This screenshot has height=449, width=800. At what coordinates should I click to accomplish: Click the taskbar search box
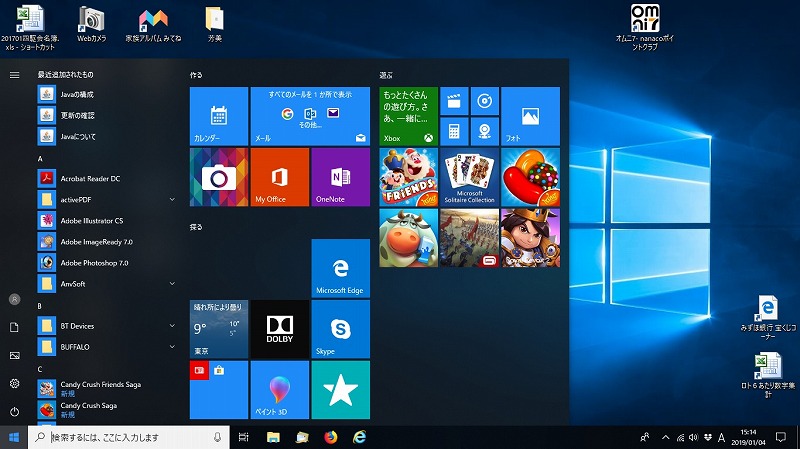(x=129, y=437)
